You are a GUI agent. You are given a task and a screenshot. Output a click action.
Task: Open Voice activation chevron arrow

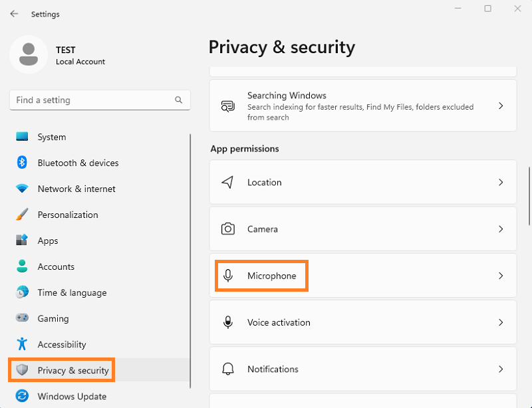pyautogui.click(x=501, y=322)
